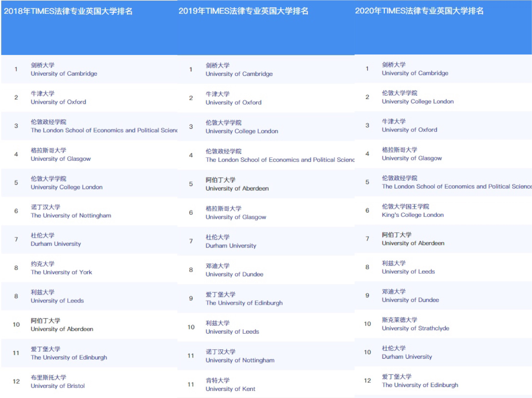Image resolution: width=532 pixels, height=398 pixels.
Task: Select University of Kent entry
Action: tap(230, 389)
